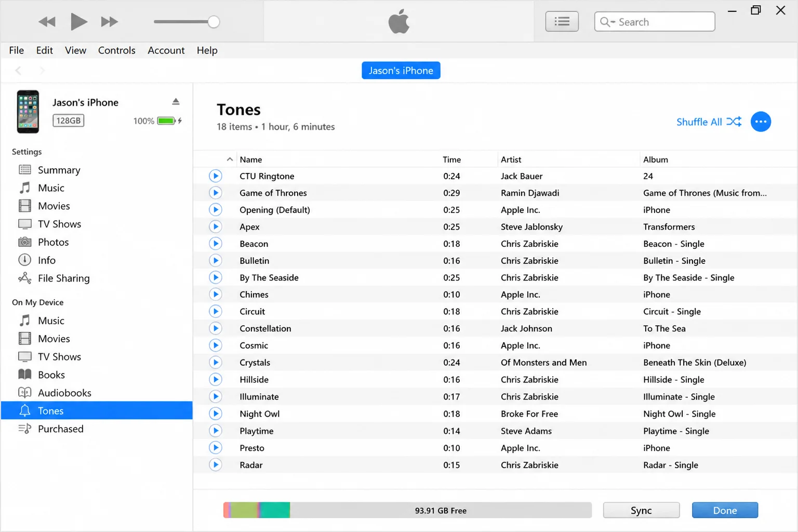This screenshot has height=532, width=798.
Task: Play the Presto tone
Action: tap(216, 448)
